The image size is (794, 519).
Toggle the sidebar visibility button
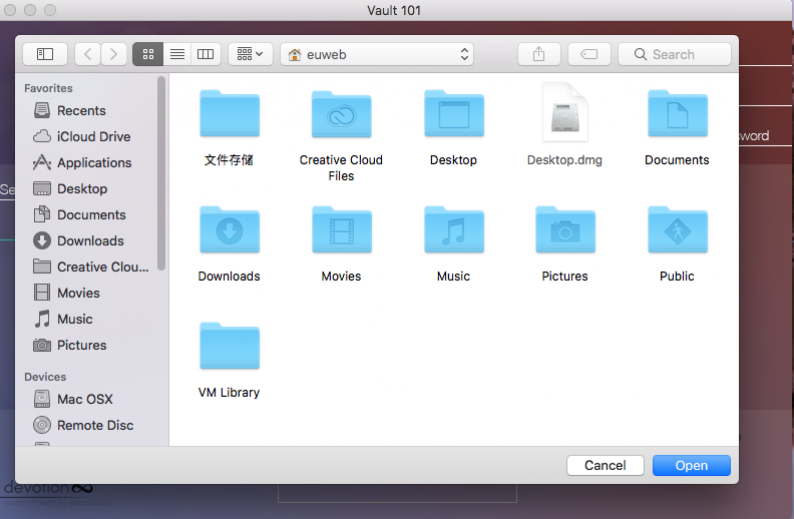(45, 54)
